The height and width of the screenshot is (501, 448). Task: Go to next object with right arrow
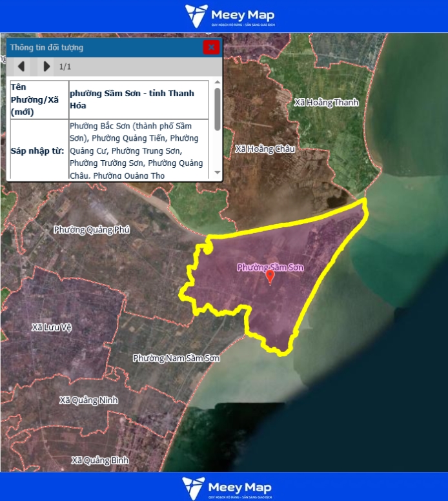[46, 66]
